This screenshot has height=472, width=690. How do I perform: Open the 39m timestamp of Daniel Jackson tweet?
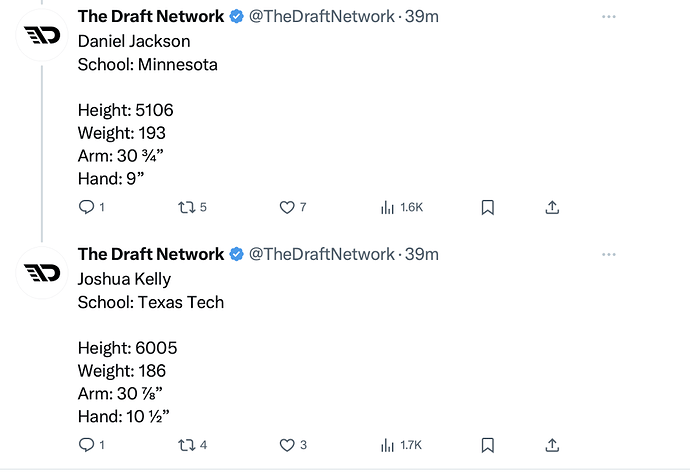click(x=422, y=17)
